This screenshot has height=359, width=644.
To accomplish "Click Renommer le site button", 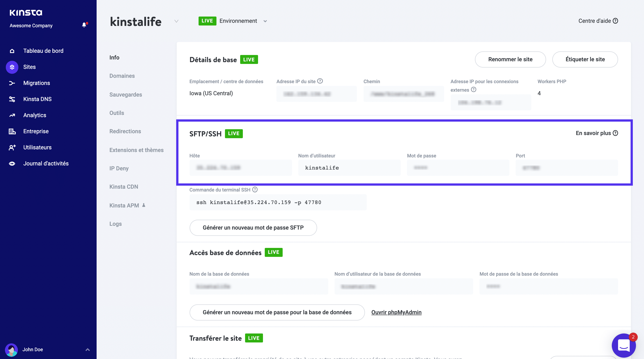I will point(510,59).
